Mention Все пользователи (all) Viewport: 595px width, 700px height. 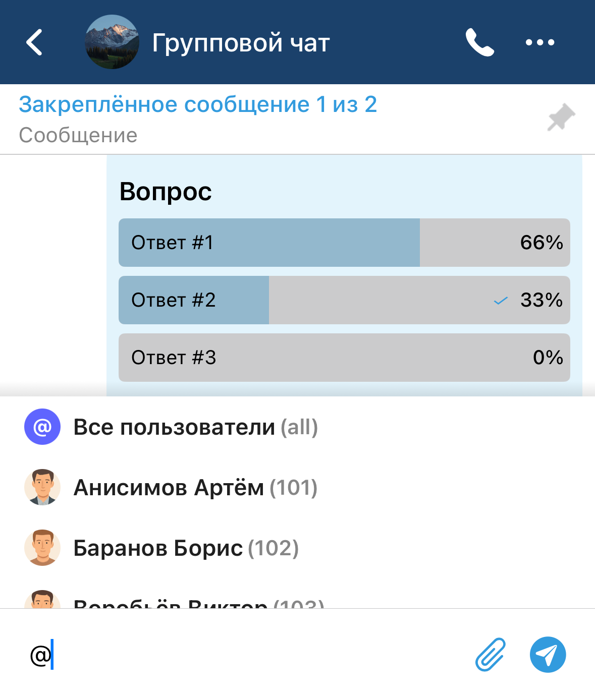coord(196,427)
